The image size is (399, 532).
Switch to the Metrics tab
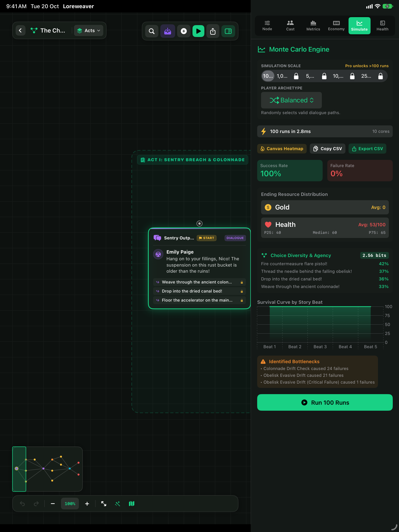point(313,26)
